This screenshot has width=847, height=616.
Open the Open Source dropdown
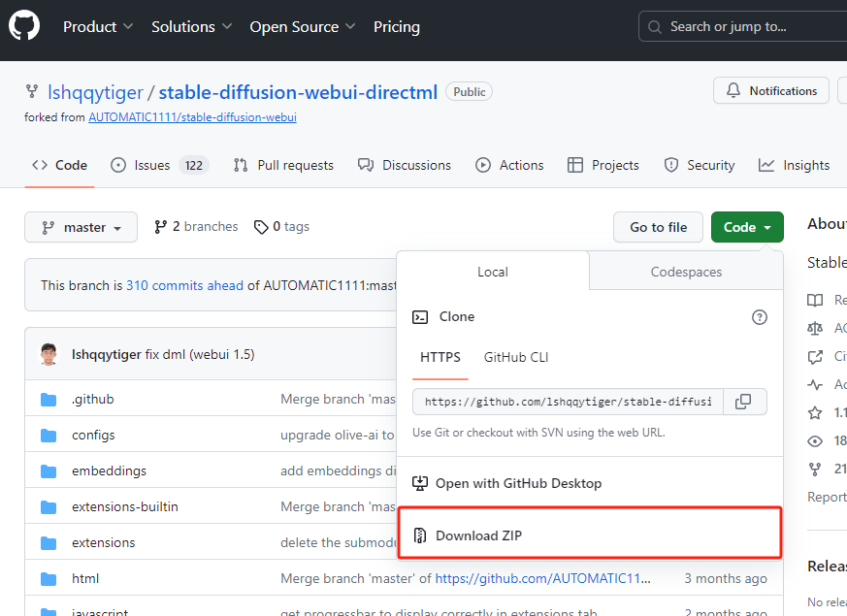tap(302, 26)
